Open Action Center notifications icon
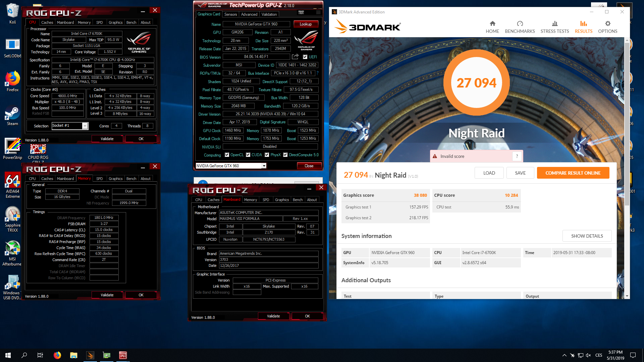 633,355
